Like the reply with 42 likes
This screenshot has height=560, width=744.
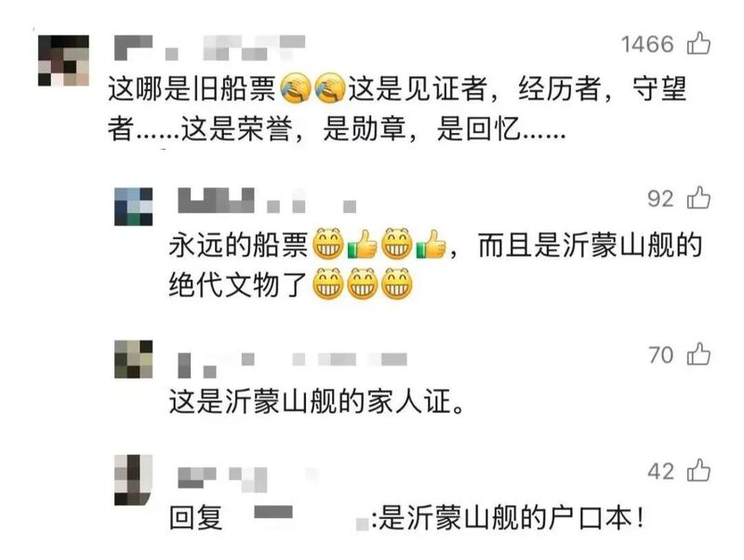tap(698, 471)
